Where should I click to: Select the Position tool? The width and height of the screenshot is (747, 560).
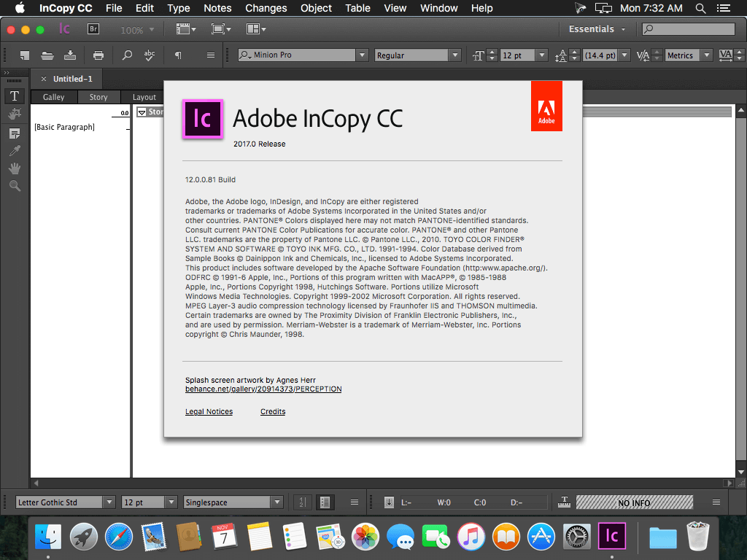pyautogui.click(x=15, y=114)
